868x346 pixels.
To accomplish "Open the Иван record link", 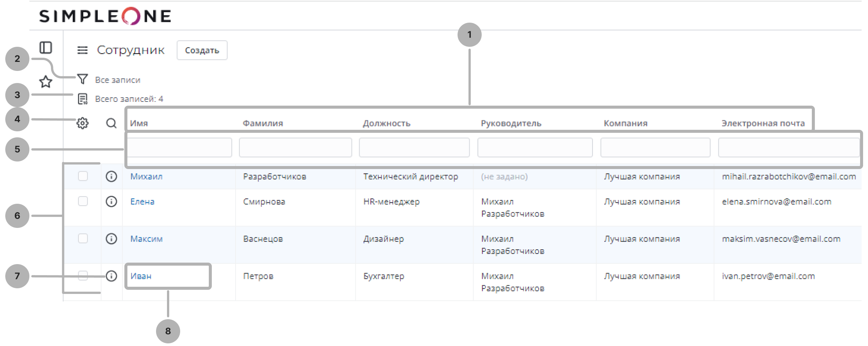I will pyautogui.click(x=141, y=276).
